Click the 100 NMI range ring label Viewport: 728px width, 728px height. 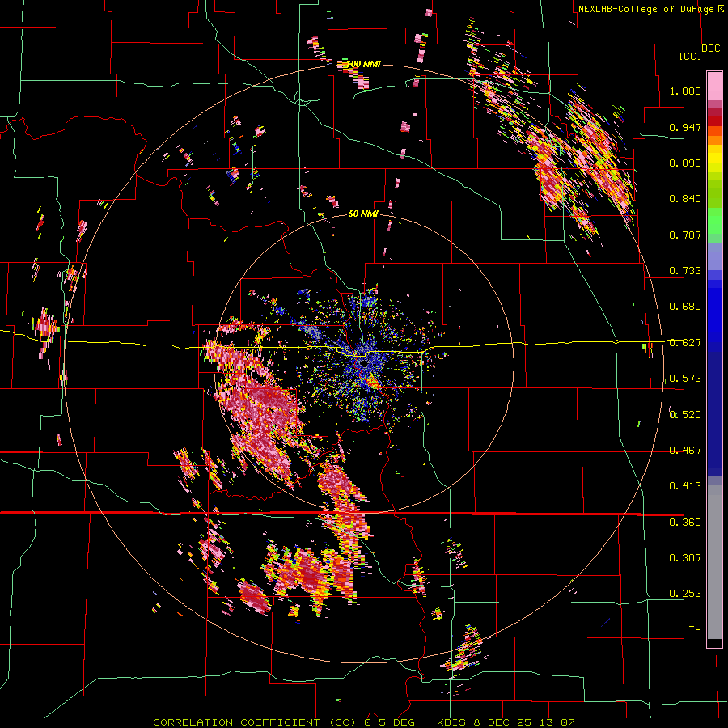(362, 64)
